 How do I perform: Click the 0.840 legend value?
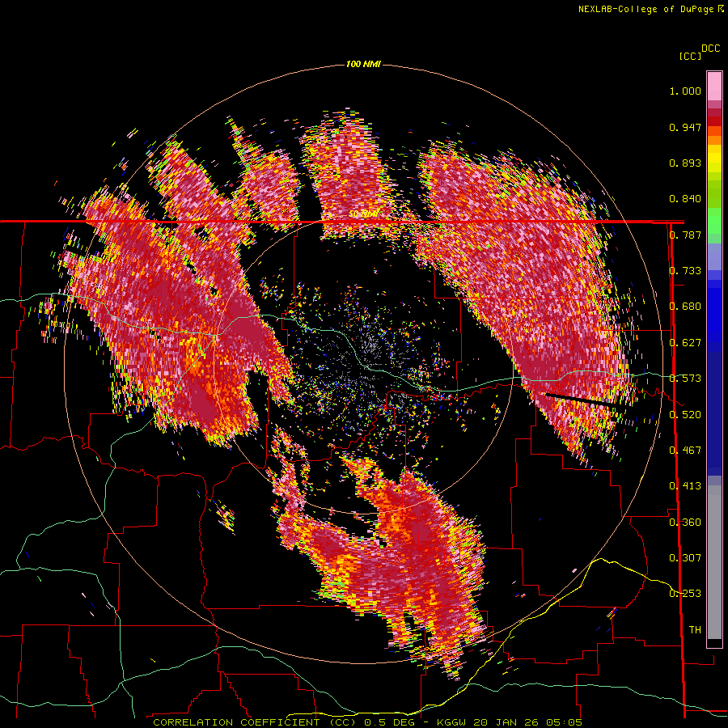click(x=685, y=199)
